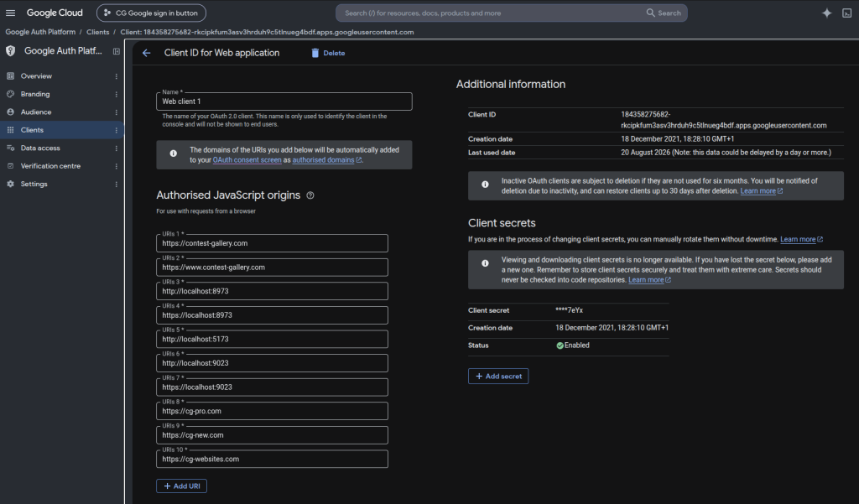Image resolution: width=859 pixels, height=504 pixels.
Task: Click the Clients breadcrumb link
Action: click(97, 32)
